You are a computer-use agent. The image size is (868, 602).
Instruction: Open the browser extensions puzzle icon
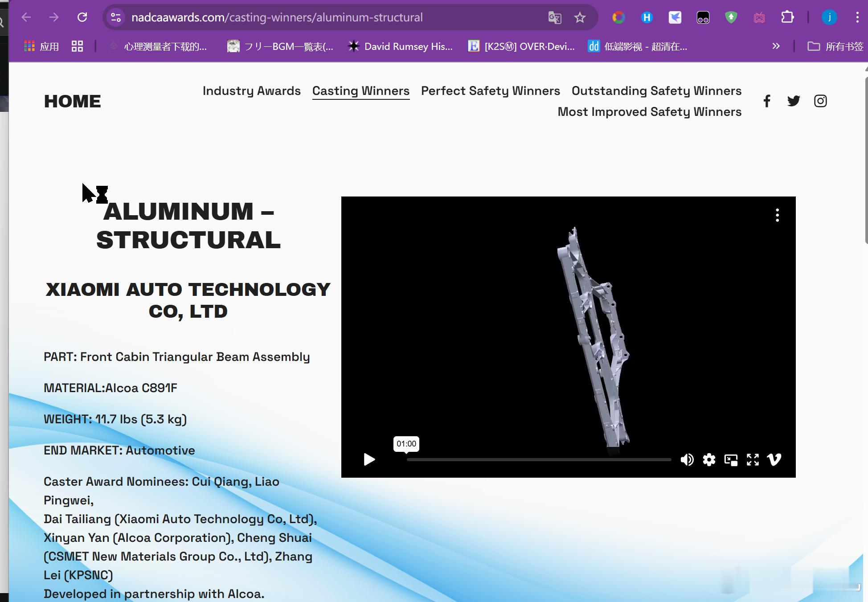(x=787, y=17)
